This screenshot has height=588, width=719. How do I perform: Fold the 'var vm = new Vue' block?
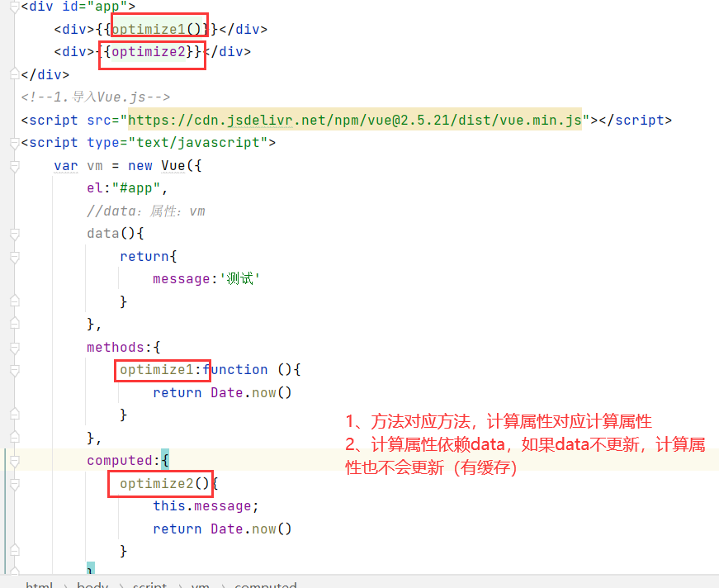coord(13,166)
